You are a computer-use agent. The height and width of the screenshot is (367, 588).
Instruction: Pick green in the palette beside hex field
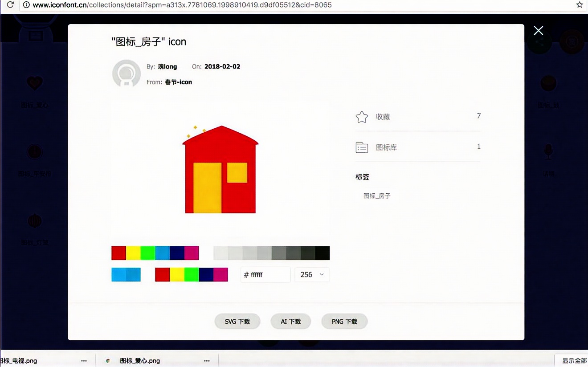pyautogui.click(x=192, y=274)
